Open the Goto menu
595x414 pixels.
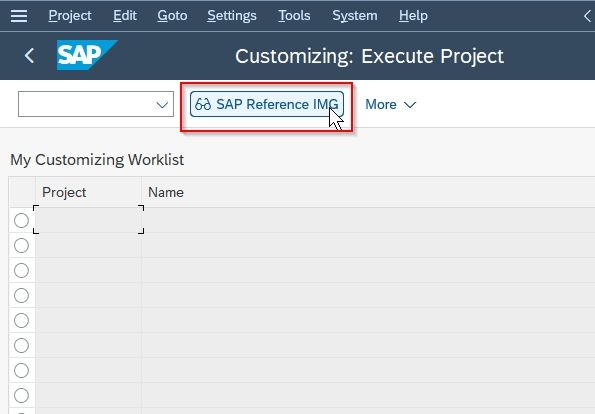pos(172,16)
